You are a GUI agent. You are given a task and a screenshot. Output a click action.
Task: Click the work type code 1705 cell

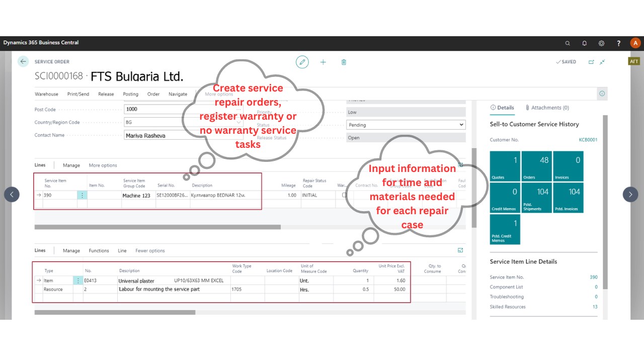tap(248, 290)
